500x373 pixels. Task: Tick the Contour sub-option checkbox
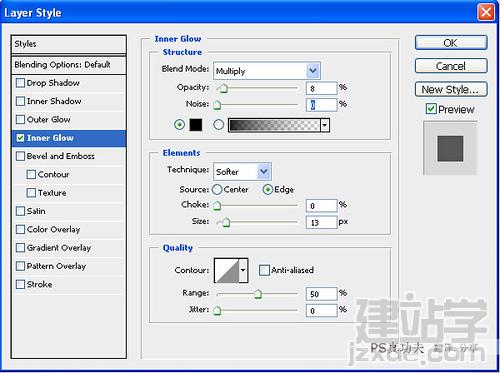[31, 174]
